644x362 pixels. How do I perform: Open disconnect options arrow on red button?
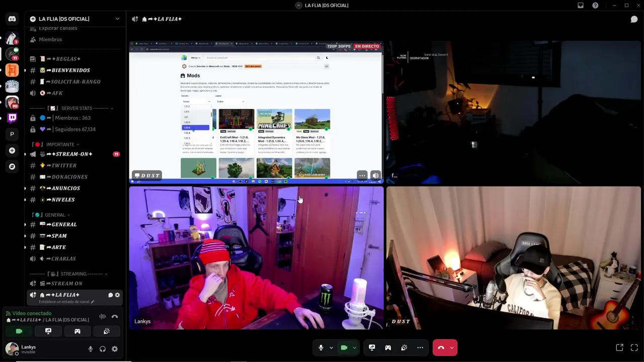click(451, 347)
